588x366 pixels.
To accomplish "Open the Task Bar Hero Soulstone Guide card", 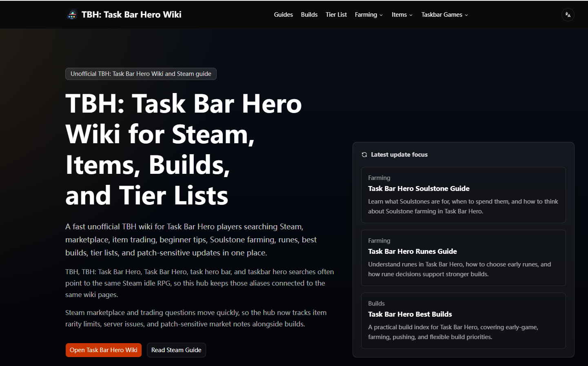I will click(x=464, y=195).
